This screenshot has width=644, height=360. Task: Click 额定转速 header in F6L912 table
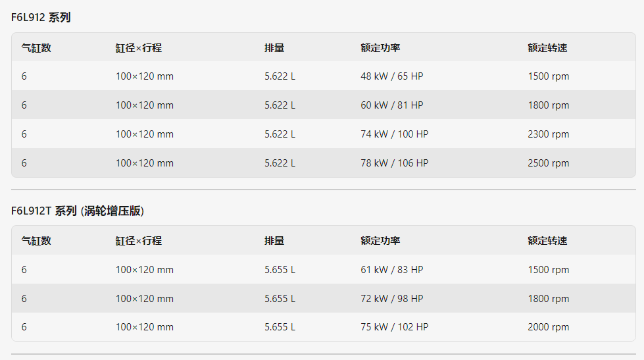547,47
